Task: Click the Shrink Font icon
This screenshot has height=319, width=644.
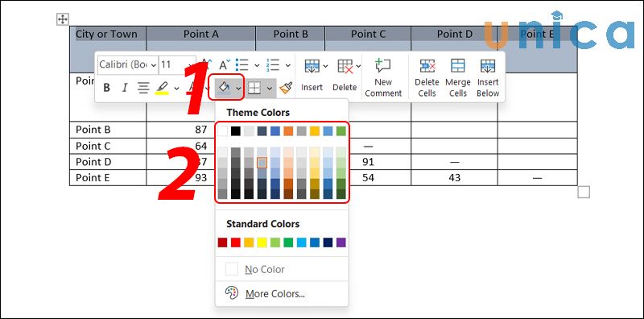Action: click(225, 64)
